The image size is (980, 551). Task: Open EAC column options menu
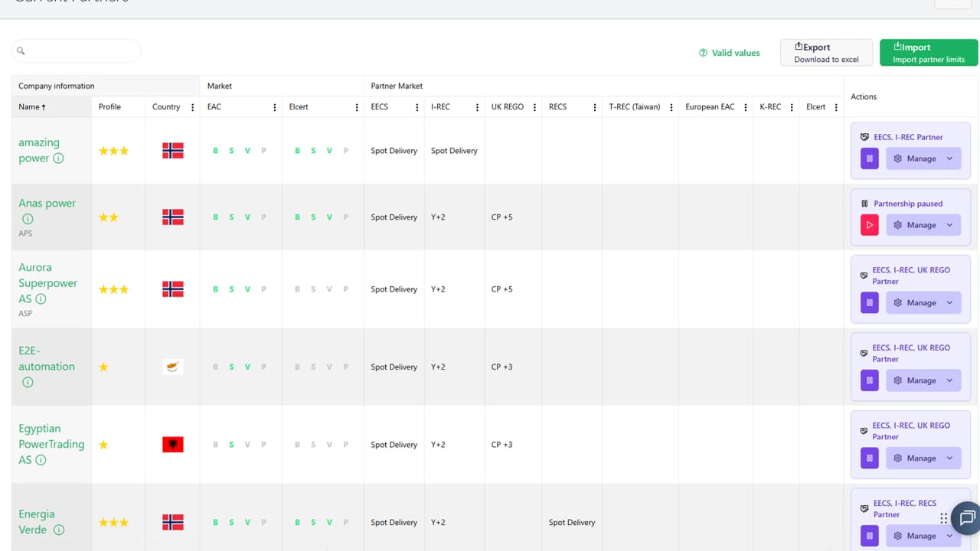point(275,107)
